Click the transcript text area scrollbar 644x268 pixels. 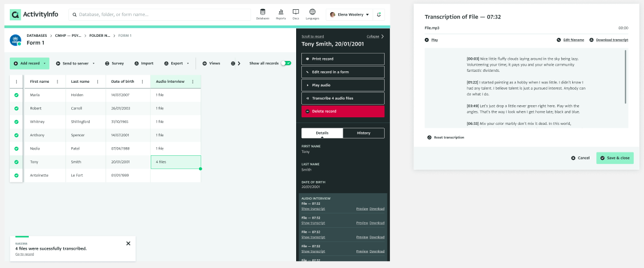626,78
